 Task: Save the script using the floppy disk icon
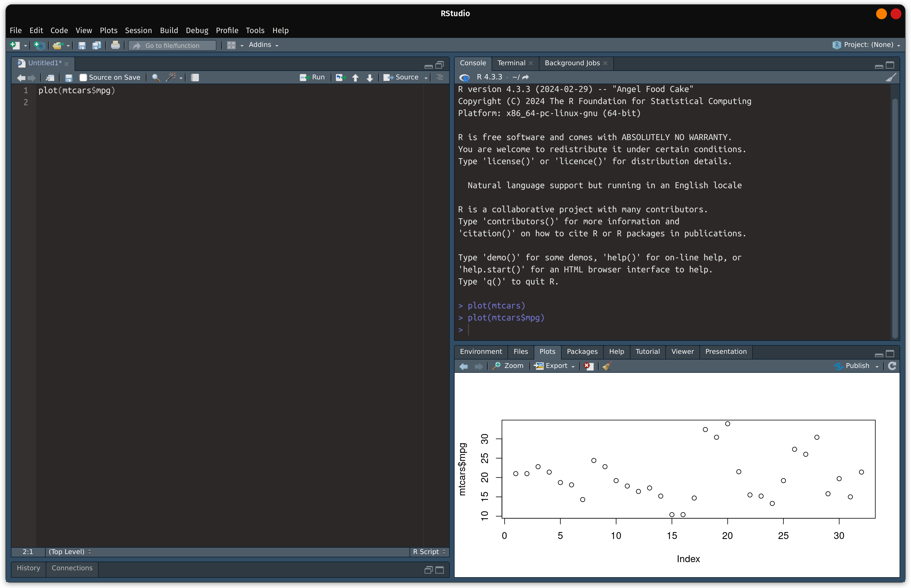69,78
